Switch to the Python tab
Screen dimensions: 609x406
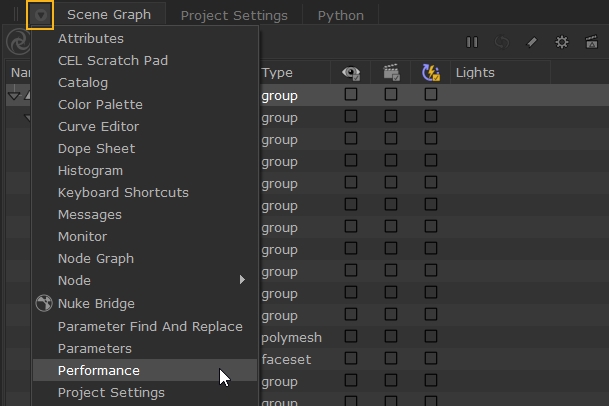pyautogui.click(x=340, y=15)
